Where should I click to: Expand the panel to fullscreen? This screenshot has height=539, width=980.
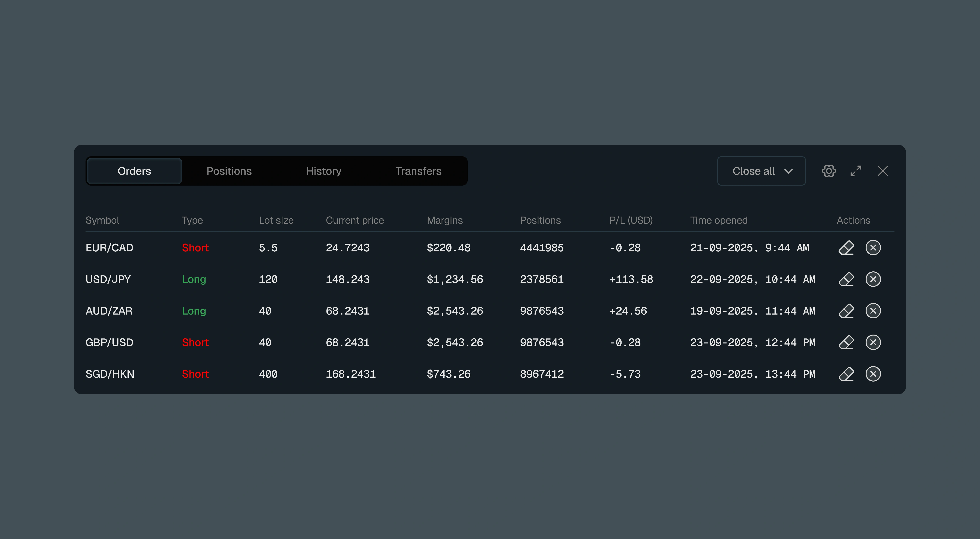pos(856,171)
